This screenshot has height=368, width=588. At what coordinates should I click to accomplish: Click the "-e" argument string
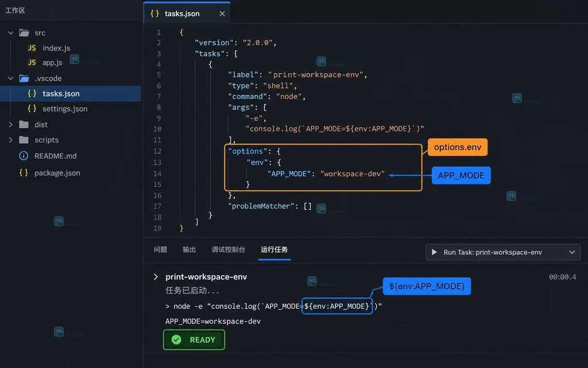pos(254,118)
